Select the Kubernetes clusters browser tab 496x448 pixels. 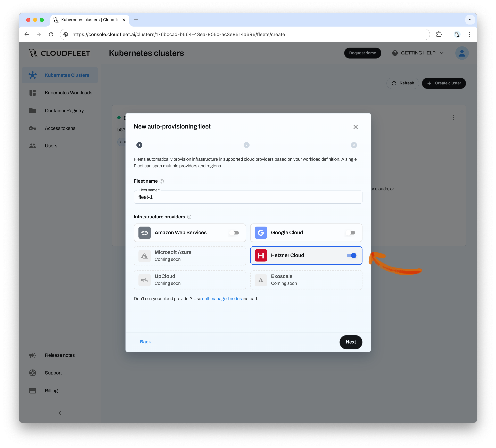(x=89, y=20)
